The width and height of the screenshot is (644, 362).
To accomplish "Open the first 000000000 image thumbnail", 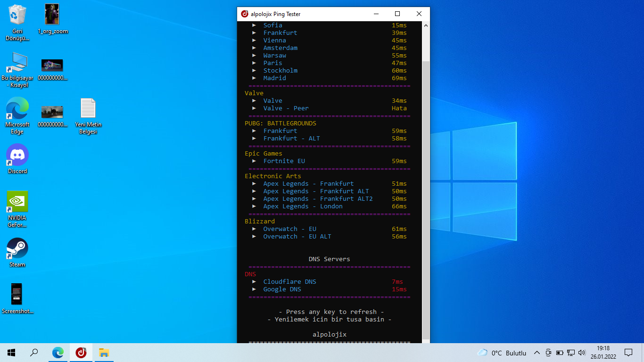I will click(x=52, y=70).
